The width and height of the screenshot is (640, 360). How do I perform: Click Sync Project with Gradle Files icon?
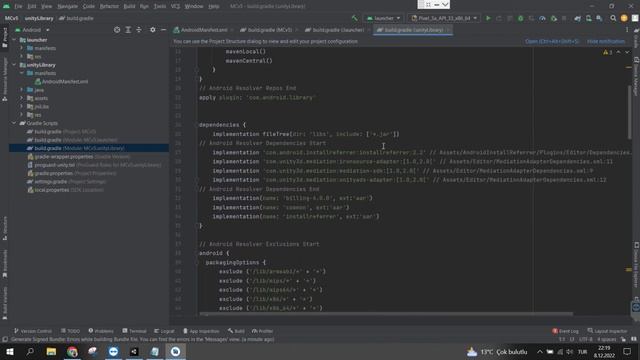[x=577, y=18]
